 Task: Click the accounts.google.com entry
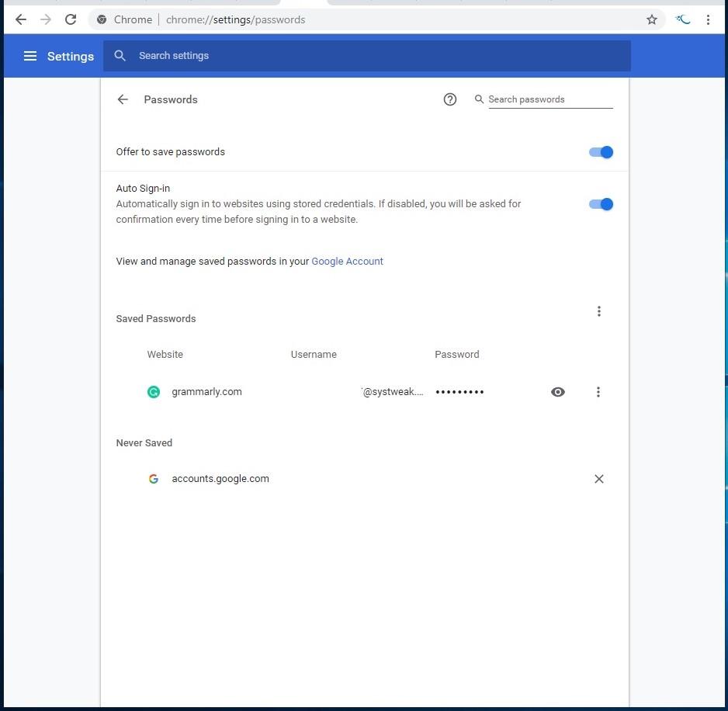coord(220,479)
